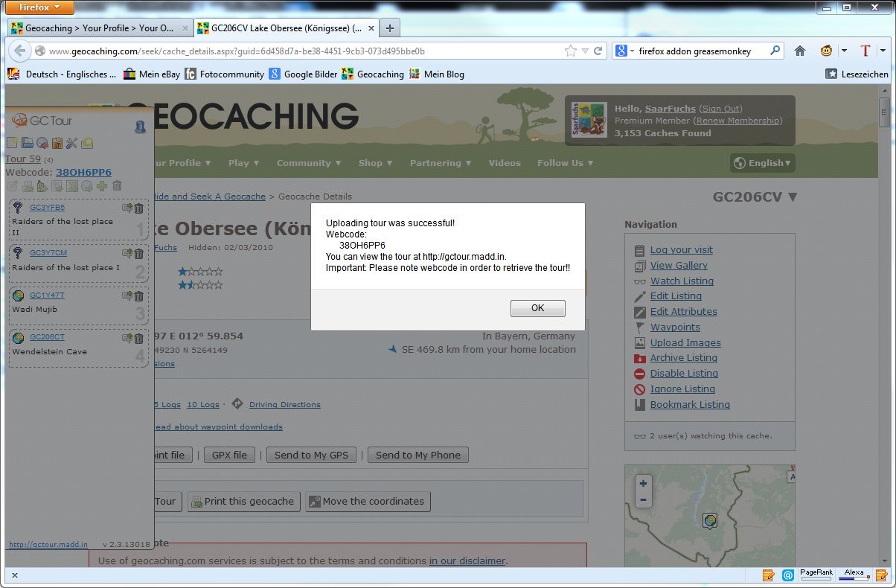This screenshot has height=588, width=896.
Task: Reload the page
Action: click(x=598, y=51)
